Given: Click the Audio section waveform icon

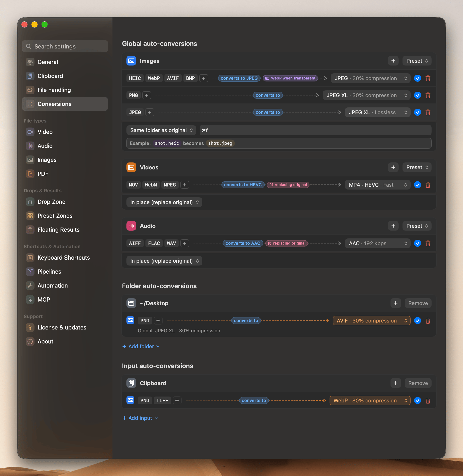Looking at the screenshot, I should 131,226.
